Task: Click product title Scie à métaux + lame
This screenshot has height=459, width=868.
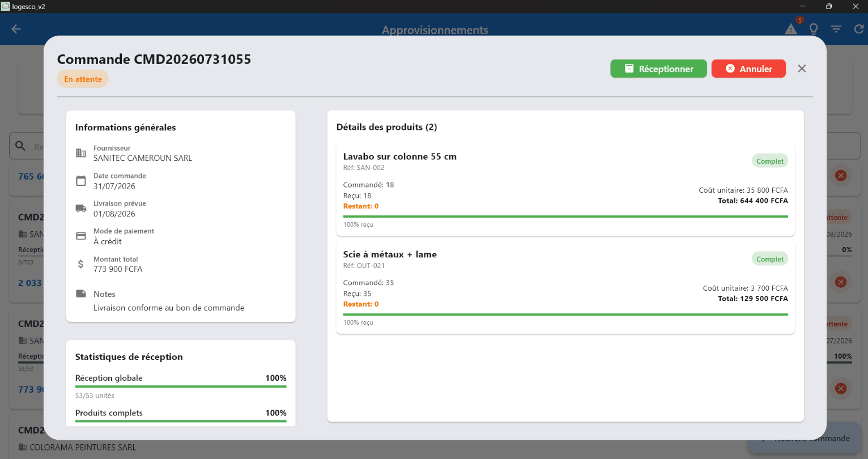Action: point(390,254)
